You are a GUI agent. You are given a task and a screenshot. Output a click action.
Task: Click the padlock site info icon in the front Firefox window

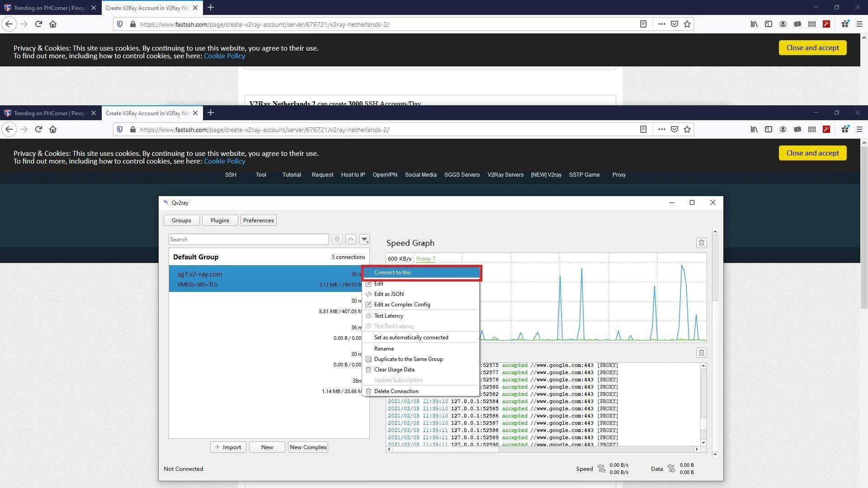(132, 130)
